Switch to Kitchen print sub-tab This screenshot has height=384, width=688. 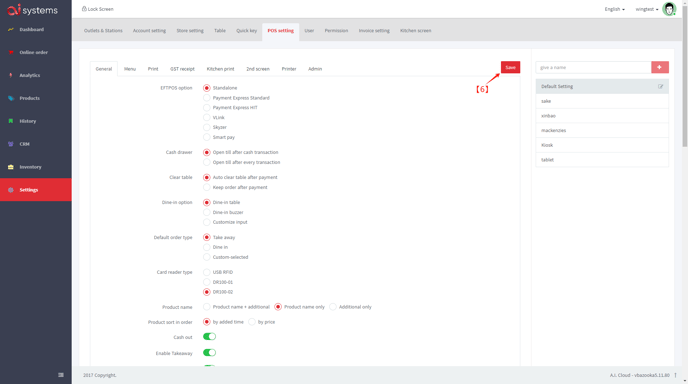click(x=220, y=69)
